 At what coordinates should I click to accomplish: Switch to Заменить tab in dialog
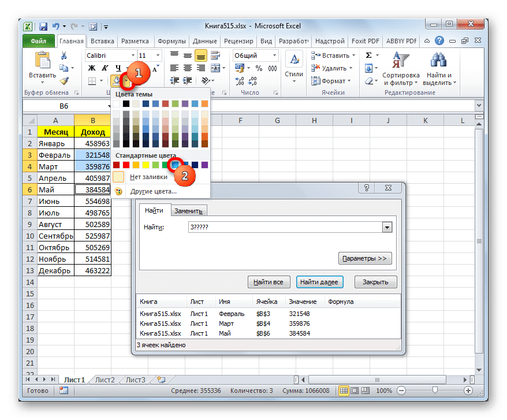pyautogui.click(x=188, y=211)
